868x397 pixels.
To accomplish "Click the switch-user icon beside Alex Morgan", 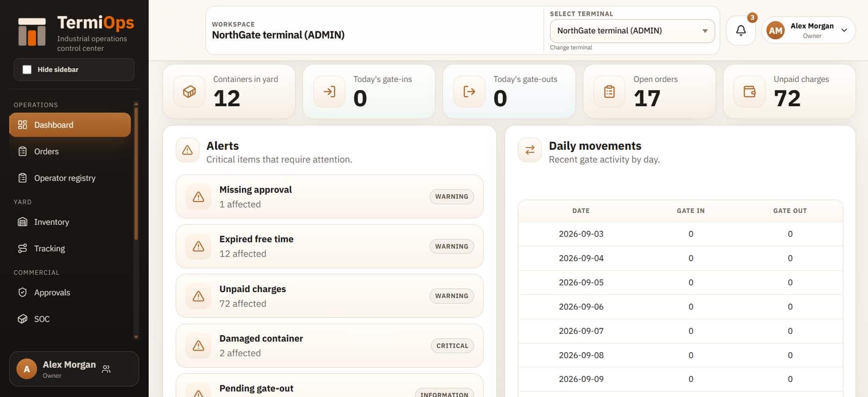I will pyautogui.click(x=106, y=369).
